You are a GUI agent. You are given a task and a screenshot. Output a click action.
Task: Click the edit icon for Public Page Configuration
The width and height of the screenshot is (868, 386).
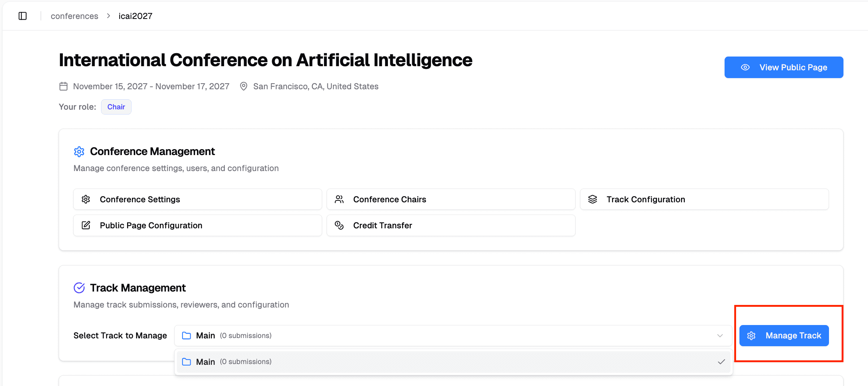tap(86, 225)
